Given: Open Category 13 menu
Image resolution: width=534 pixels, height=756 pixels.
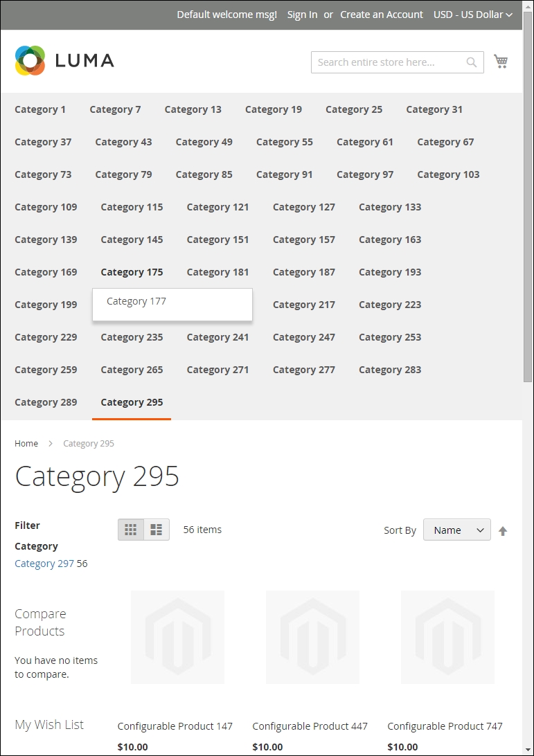Looking at the screenshot, I should tap(193, 109).
